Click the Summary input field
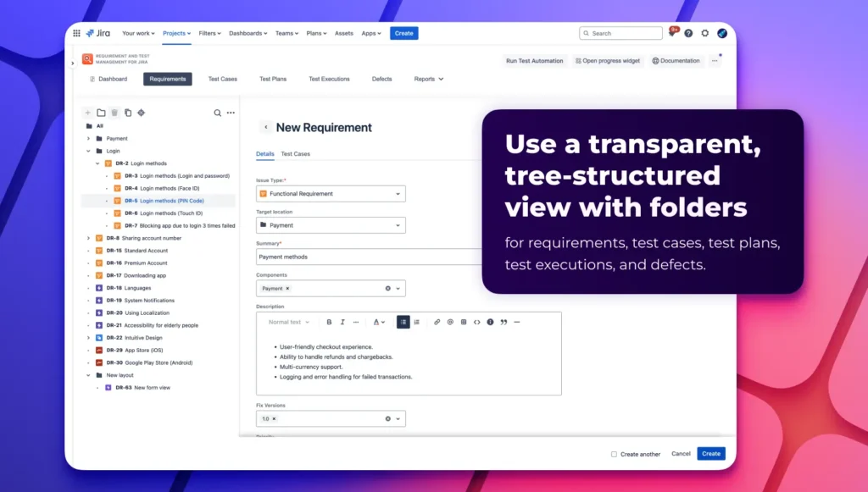The image size is (868, 492). coord(370,257)
